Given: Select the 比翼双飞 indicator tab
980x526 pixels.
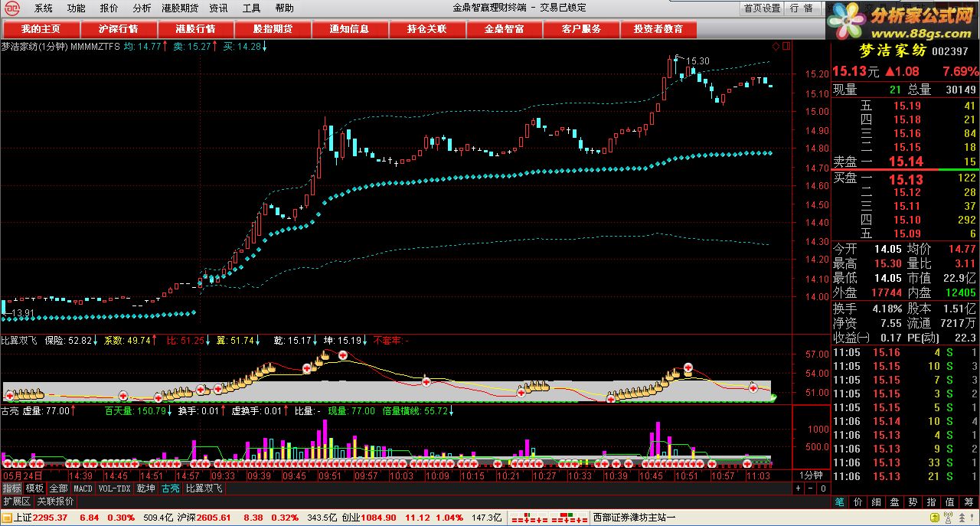Looking at the screenshot, I should pos(204,488).
